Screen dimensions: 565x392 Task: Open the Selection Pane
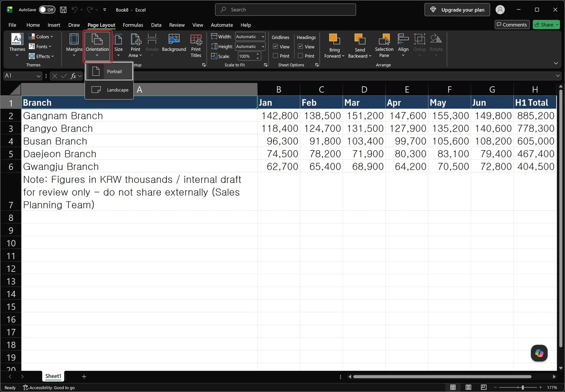click(x=384, y=45)
